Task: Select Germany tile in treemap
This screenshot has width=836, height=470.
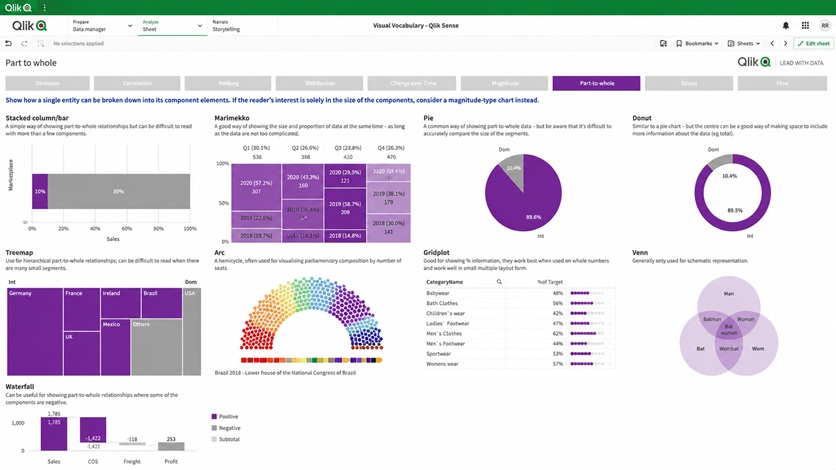Action: point(35,331)
